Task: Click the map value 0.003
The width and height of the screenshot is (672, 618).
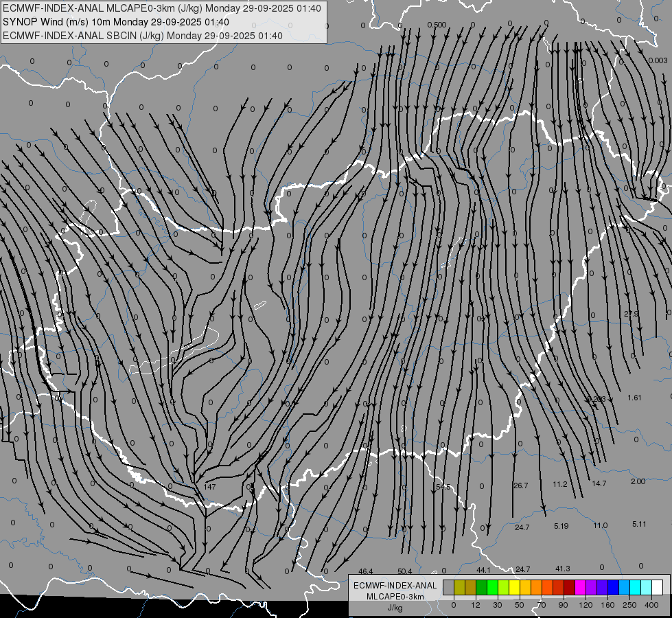Action: [658, 60]
